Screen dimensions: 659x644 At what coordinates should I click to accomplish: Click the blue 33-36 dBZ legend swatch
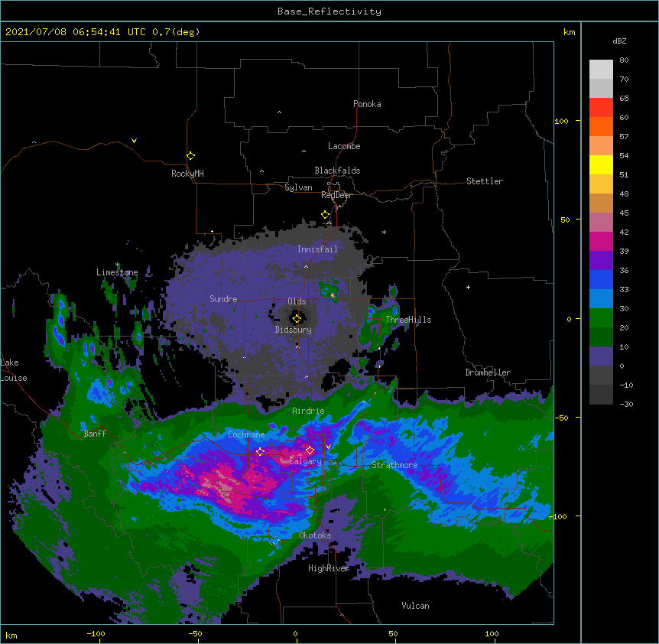601,279
